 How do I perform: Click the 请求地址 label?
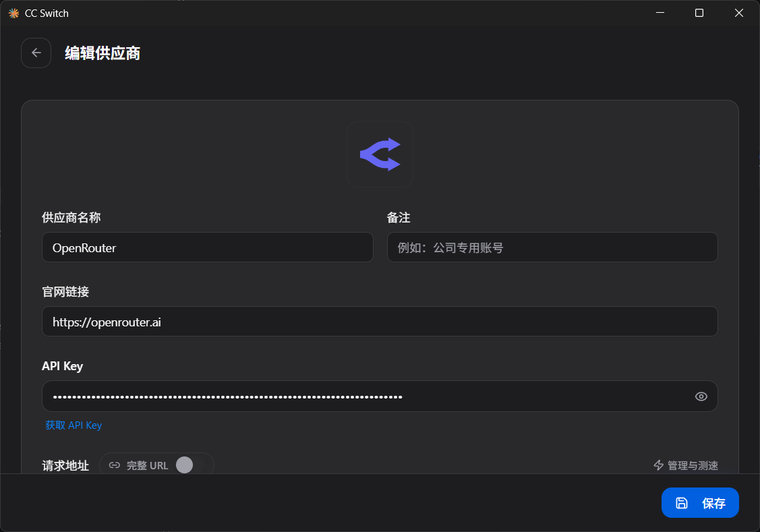(x=65, y=466)
